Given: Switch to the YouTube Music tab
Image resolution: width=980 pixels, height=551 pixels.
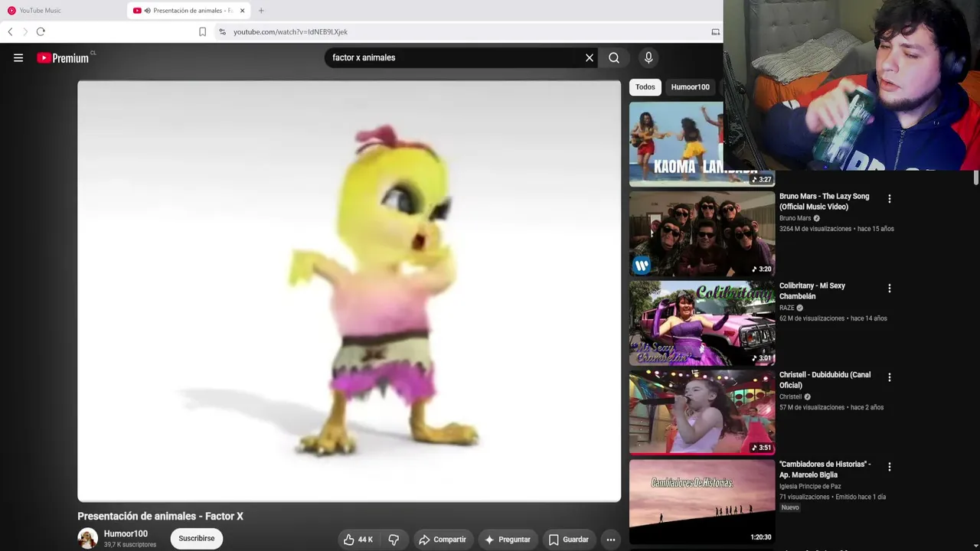Looking at the screenshot, I should tap(63, 11).
